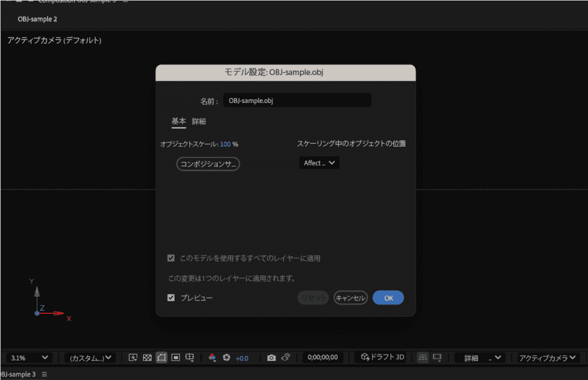
Task: Click the キャンセル button
Action: (x=350, y=298)
